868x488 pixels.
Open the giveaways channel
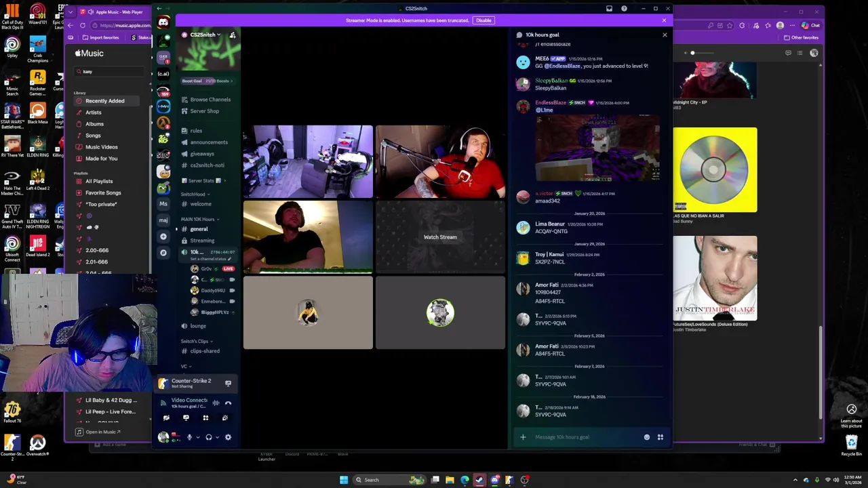(202, 154)
